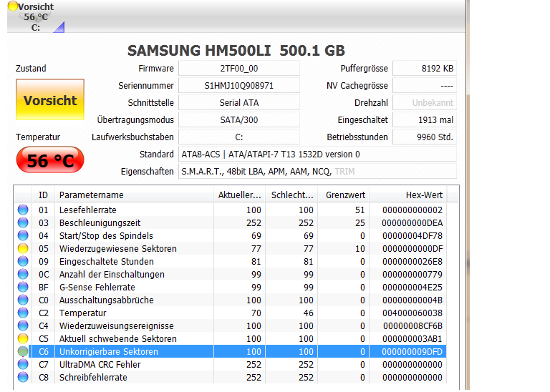Click the status icon for Anzahl der Einschaltungen

tap(23, 274)
